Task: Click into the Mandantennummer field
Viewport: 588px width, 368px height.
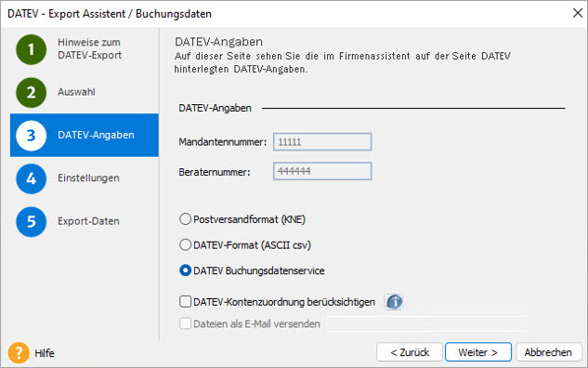Action: (x=322, y=142)
